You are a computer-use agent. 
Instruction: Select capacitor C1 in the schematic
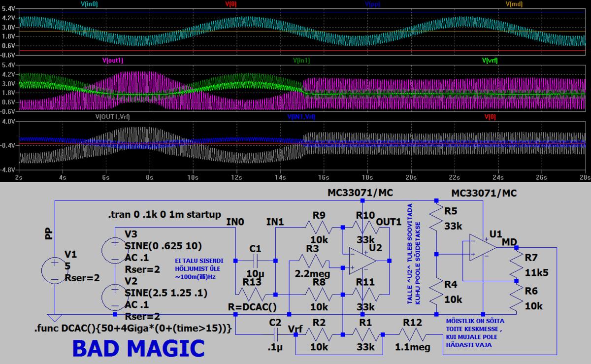pos(256,261)
